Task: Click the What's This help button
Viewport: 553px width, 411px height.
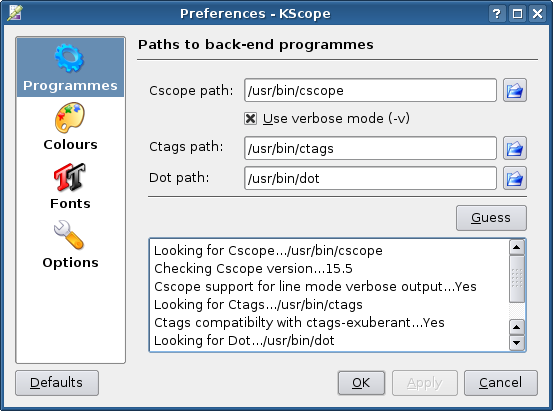Action: 497,14
